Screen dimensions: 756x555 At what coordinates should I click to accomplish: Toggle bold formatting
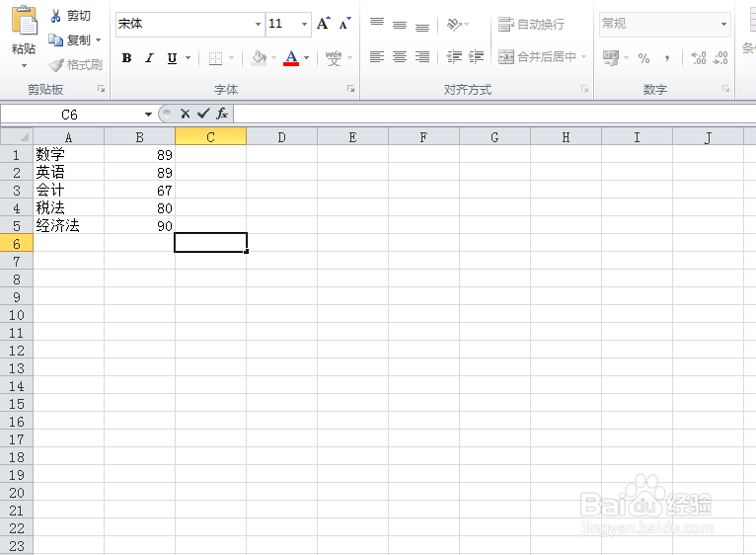pos(126,58)
